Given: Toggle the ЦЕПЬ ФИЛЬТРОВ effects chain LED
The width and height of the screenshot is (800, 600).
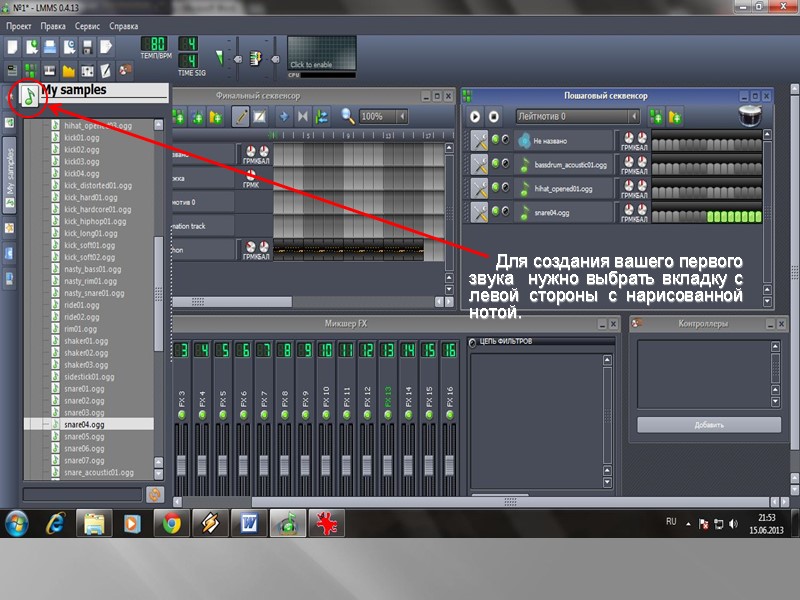Looking at the screenshot, I should 472,342.
